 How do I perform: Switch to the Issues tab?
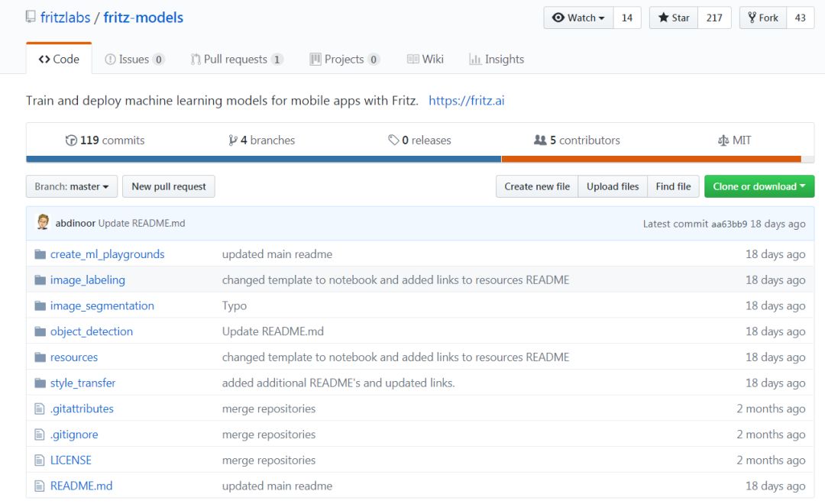click(134, 59)
